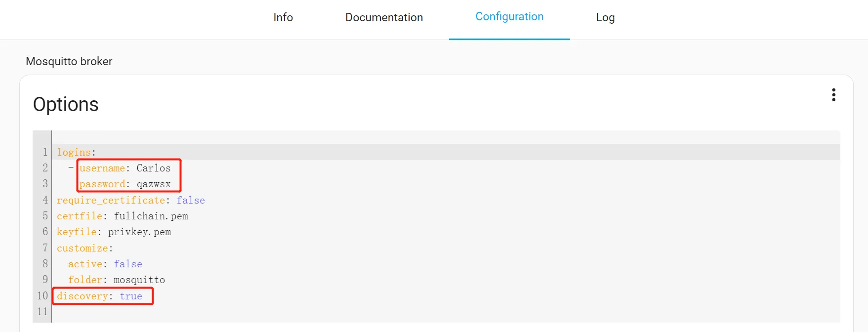Image resolution: width=868 pixels, height=332 pixels.
Task: Open the Documentation tab
Action: (384, 18)
